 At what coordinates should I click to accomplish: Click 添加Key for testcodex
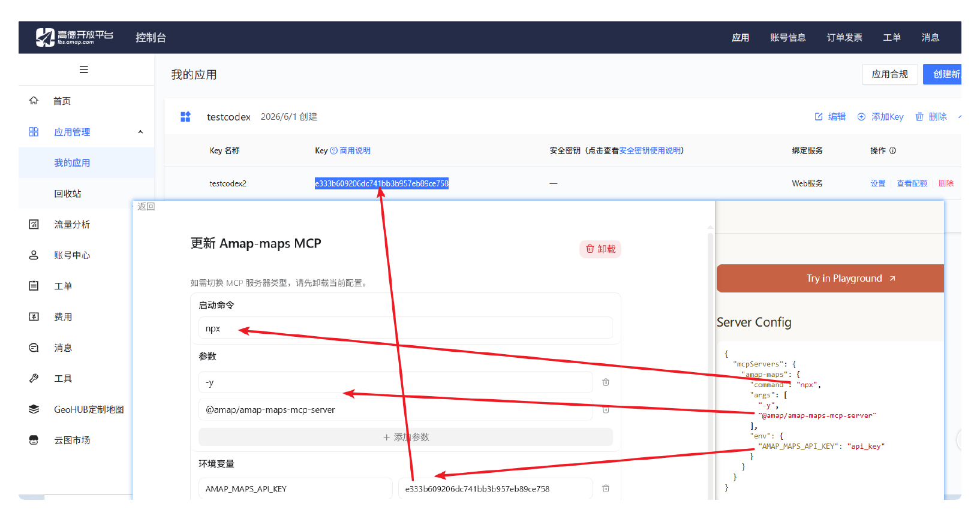point(880,117)
